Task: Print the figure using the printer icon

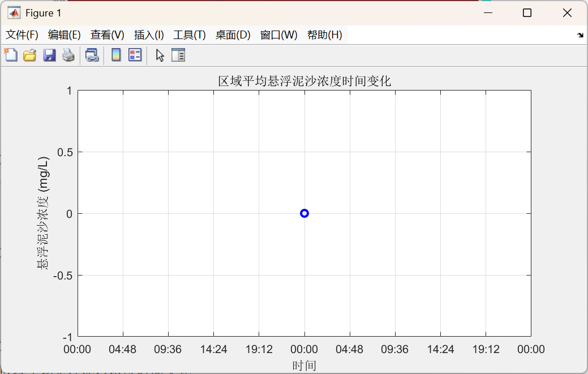Action: [x=68, y=55]
